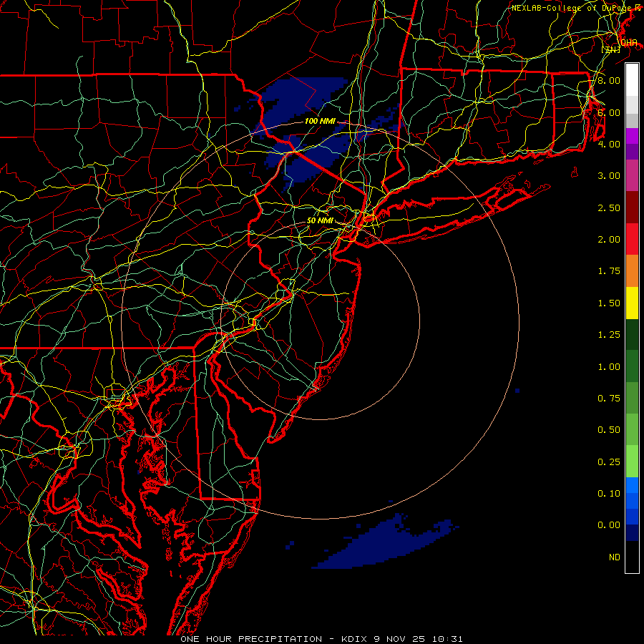Click the "0.25" legend value
Screen dimensions: 644x644
pos(609,462)
